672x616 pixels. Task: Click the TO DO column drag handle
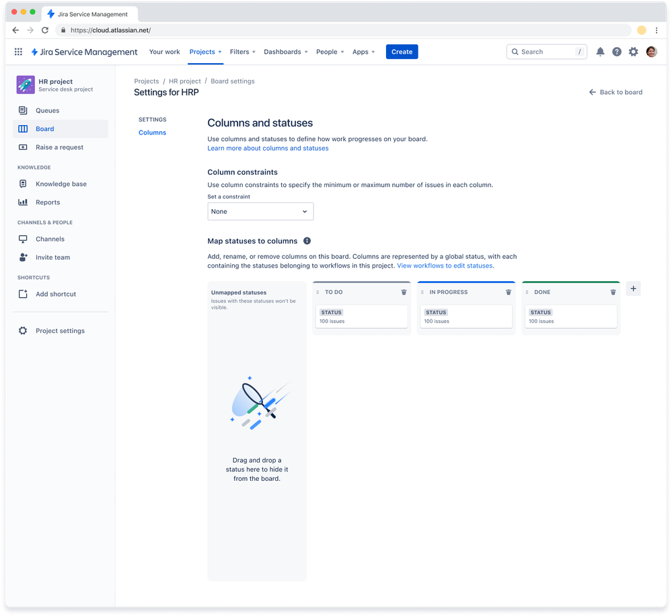pyautogui.click(x=318, y=292)
